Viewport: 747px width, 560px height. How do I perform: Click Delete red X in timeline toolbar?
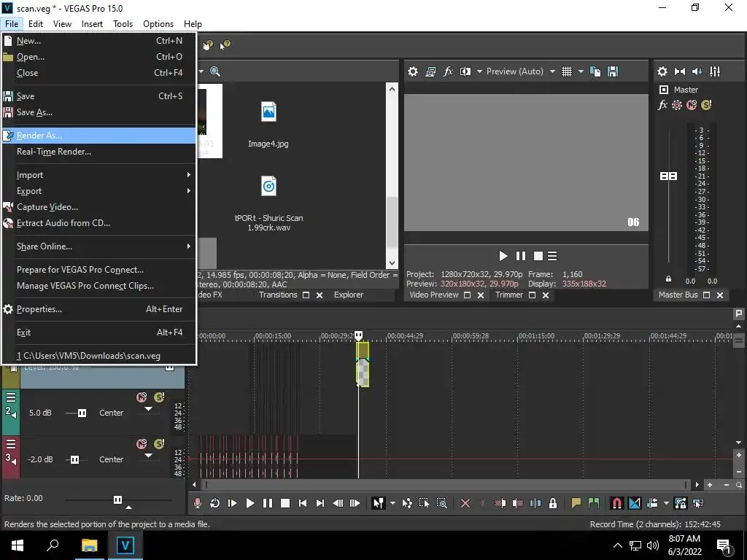click(465, 503)
